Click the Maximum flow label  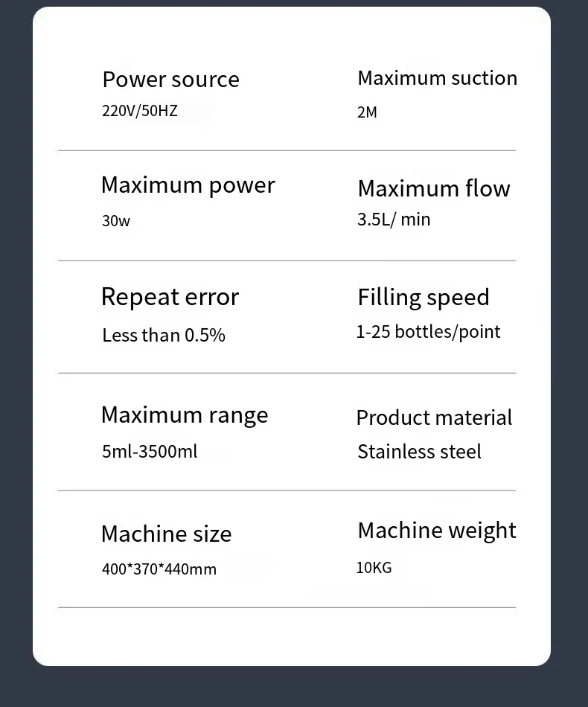point(433,188)
